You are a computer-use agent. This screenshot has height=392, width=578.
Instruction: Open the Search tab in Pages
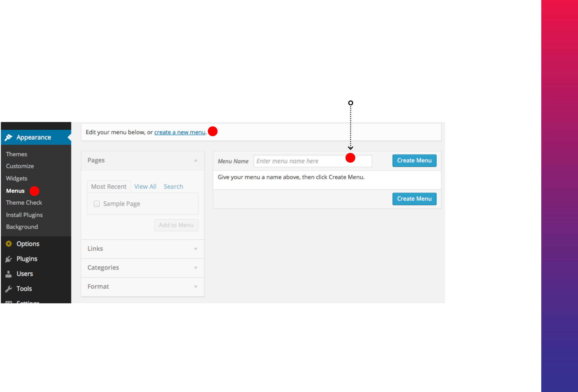pyautogui.click(x=173, y=186)
